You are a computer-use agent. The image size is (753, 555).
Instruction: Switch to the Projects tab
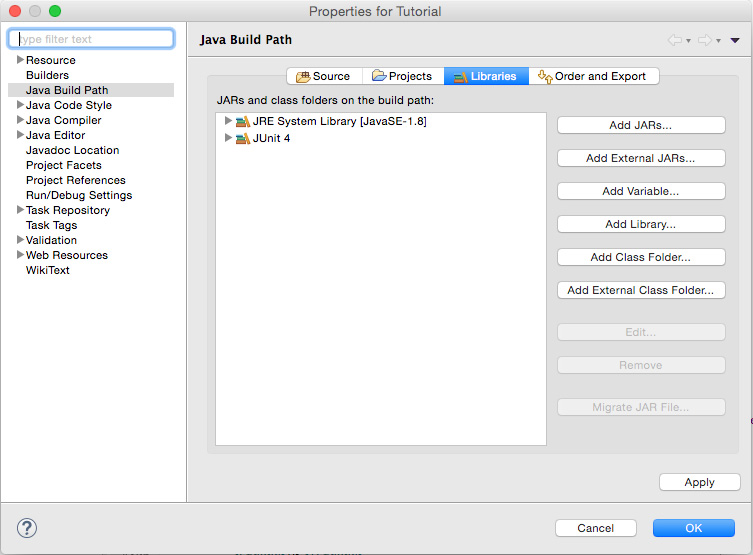pyautogui.click(x=401, y=76)
